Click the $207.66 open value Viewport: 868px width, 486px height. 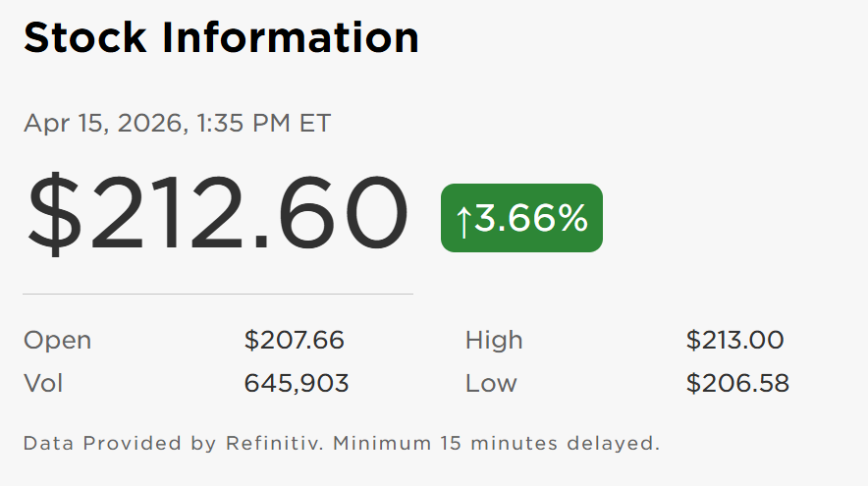[295, 341]
